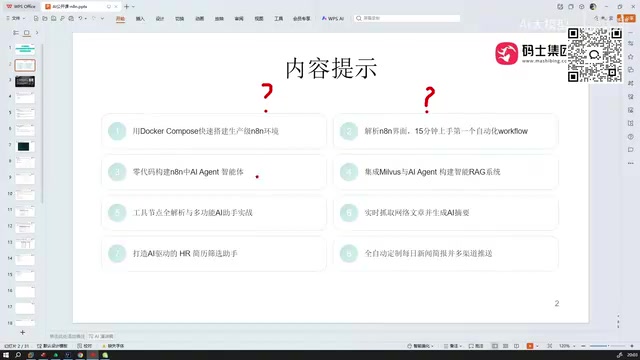Click the 校对 proofing status button
This screenshot has width=640, height=360.
84,346
